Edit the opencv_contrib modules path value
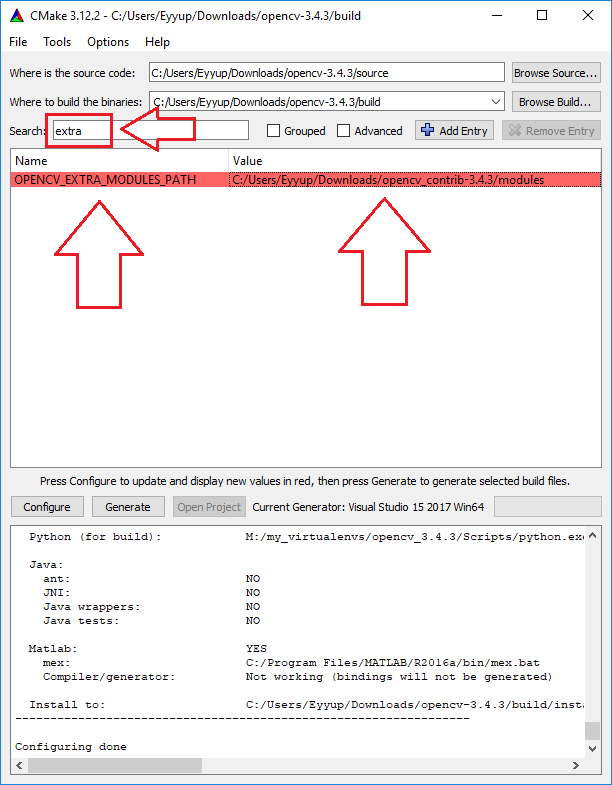The width and height of the screenshot is (612, 785). coord(415,180)
